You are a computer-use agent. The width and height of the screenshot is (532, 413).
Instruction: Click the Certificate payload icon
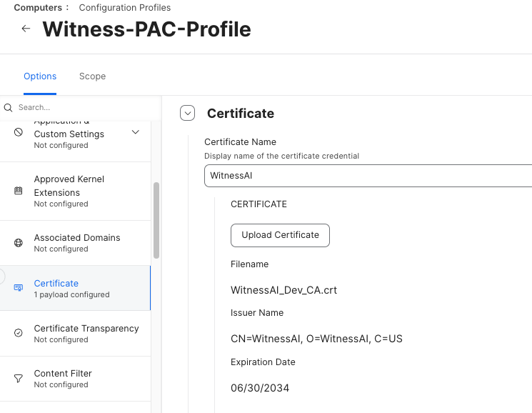tap(19, 288)
